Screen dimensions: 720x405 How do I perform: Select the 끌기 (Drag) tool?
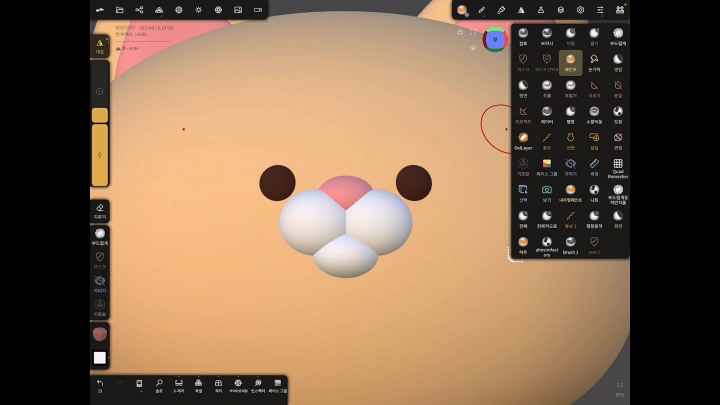tap(594, 36)
